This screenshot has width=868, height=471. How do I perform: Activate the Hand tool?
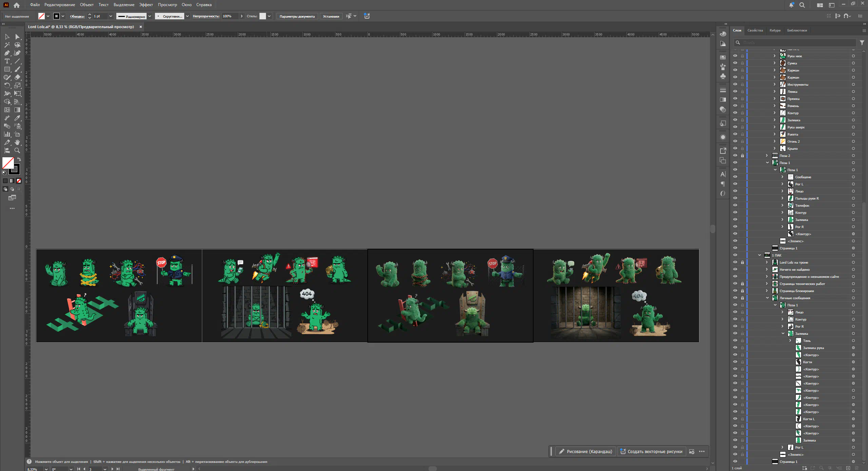click(x=17, y=143)
